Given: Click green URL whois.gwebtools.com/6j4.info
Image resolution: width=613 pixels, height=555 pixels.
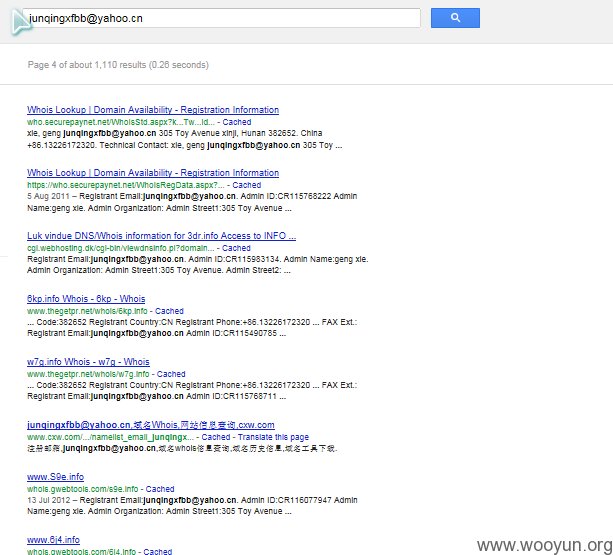Looking at the screenshot, I should point(81,551).
